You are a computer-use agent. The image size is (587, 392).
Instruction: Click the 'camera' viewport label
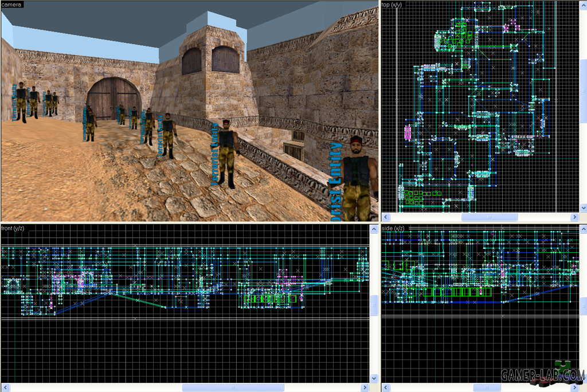click(x=11, y=5)
